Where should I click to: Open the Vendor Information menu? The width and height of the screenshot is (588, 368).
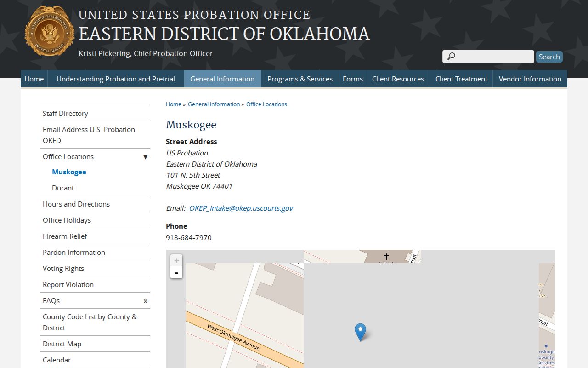pos(530,79)
